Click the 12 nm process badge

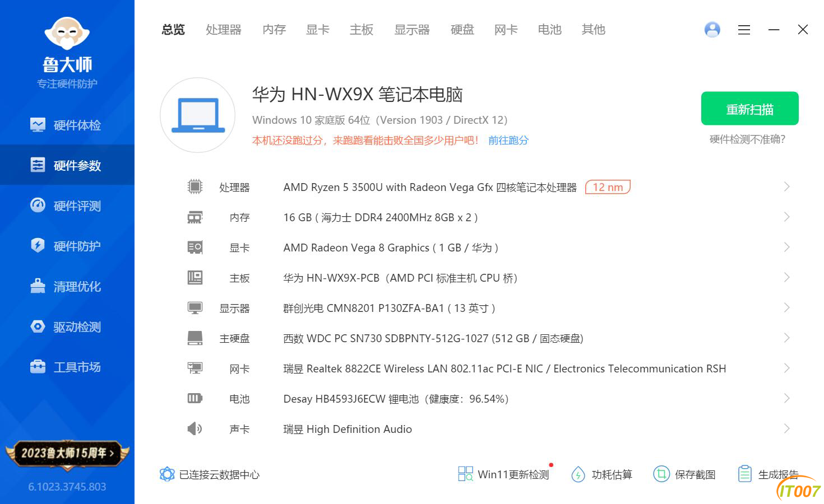pos(608,187)
